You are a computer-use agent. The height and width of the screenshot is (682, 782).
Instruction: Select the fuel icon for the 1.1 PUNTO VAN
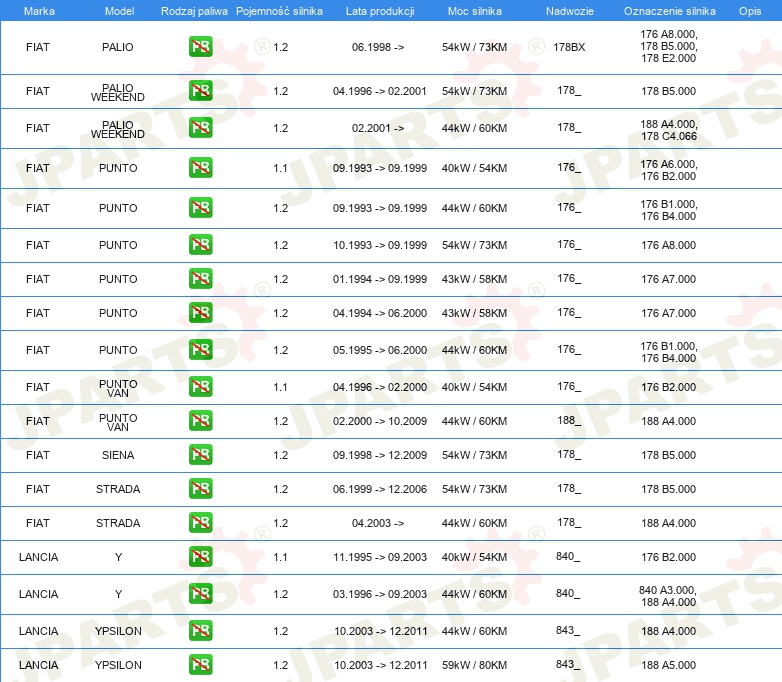pos(200,387)
